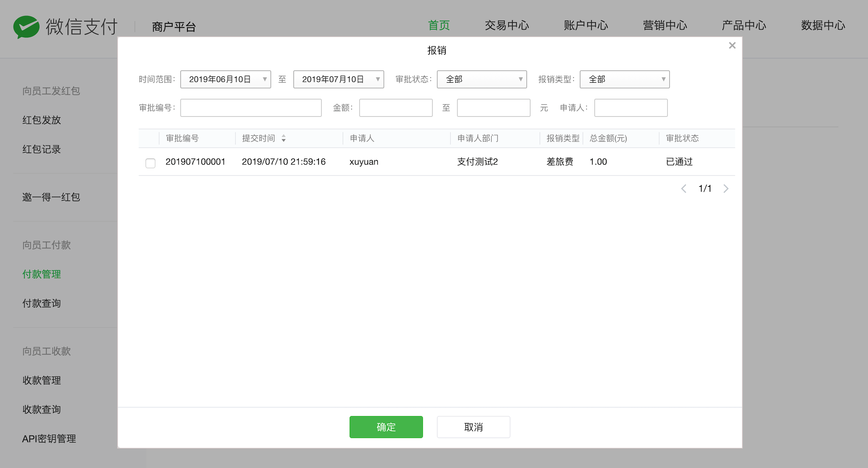Image resolution: width=868 pixels, height=468 pixels.
Task: Open the end date 2019年07月10日 dropdown
Action: pos(339,79)
